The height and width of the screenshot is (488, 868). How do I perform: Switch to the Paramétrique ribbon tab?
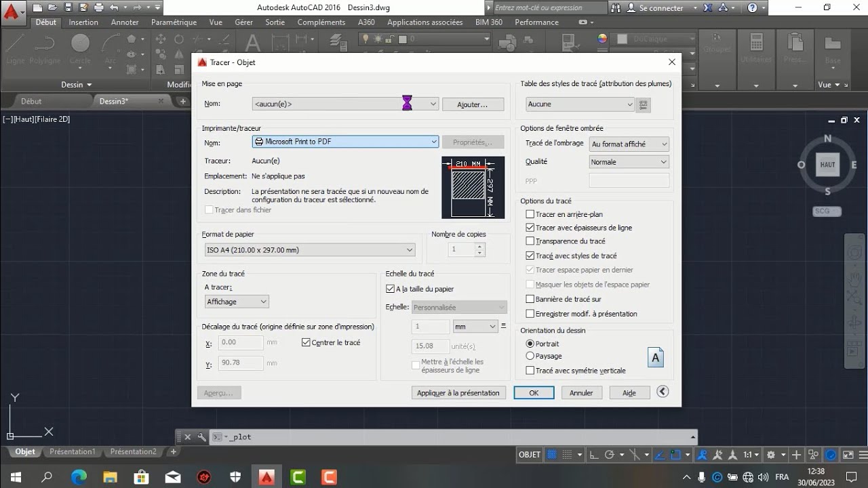click(x=174, y=22)
